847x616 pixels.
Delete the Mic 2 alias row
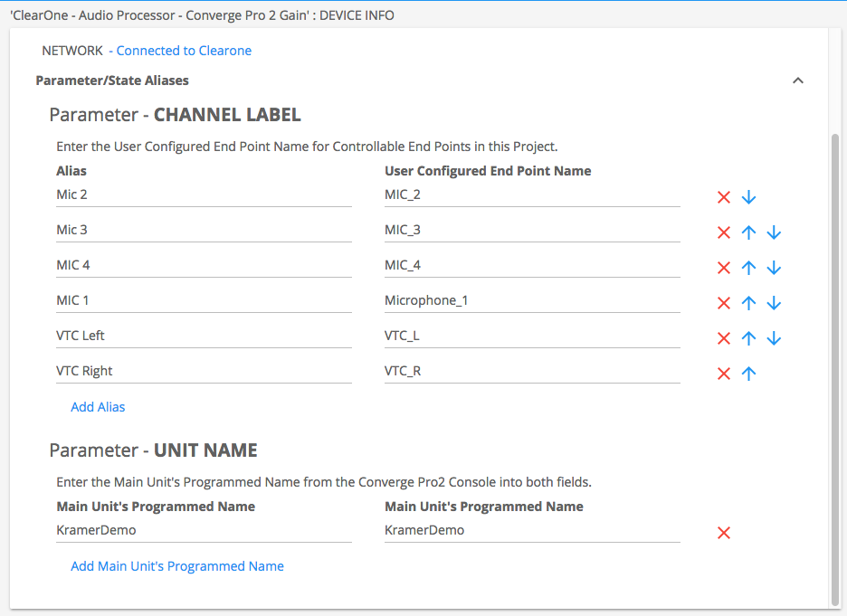723,197
